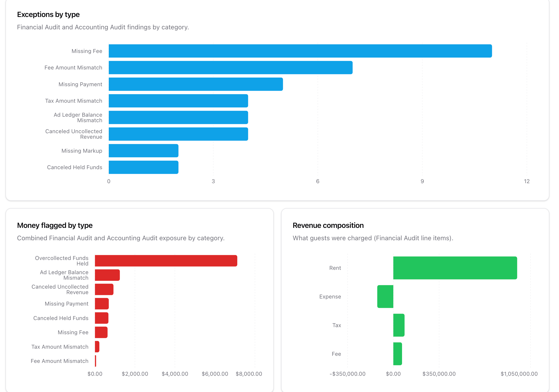Click the Canceled Held Funds blue bar

(x=144, y=167)
